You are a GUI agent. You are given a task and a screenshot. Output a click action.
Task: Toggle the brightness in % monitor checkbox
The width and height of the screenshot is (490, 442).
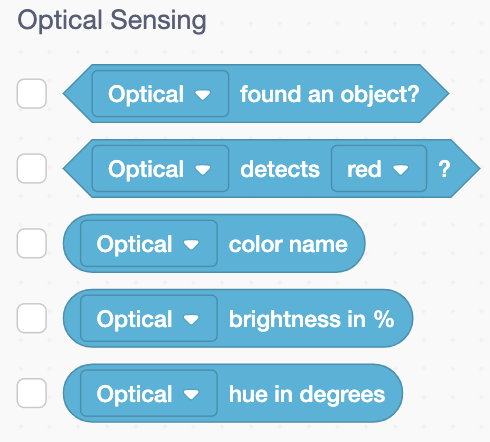pyautogui.click(x=32, y=318)
